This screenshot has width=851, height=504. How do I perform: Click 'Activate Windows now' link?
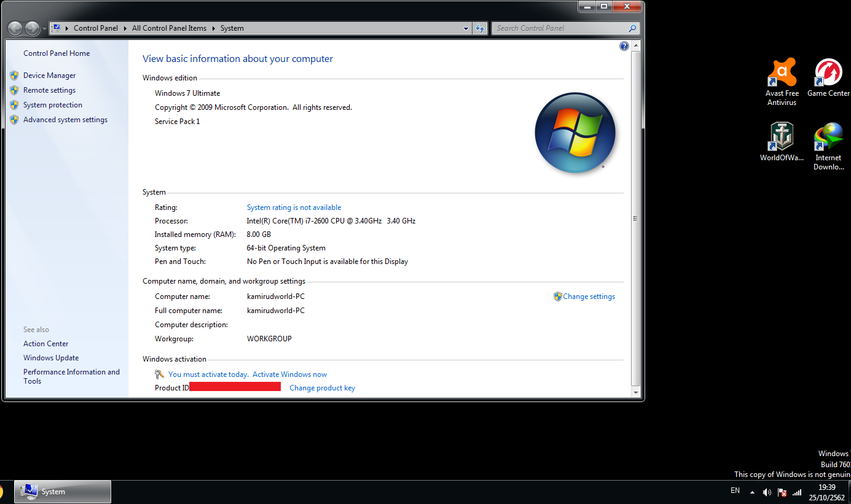tap(289, 374)
